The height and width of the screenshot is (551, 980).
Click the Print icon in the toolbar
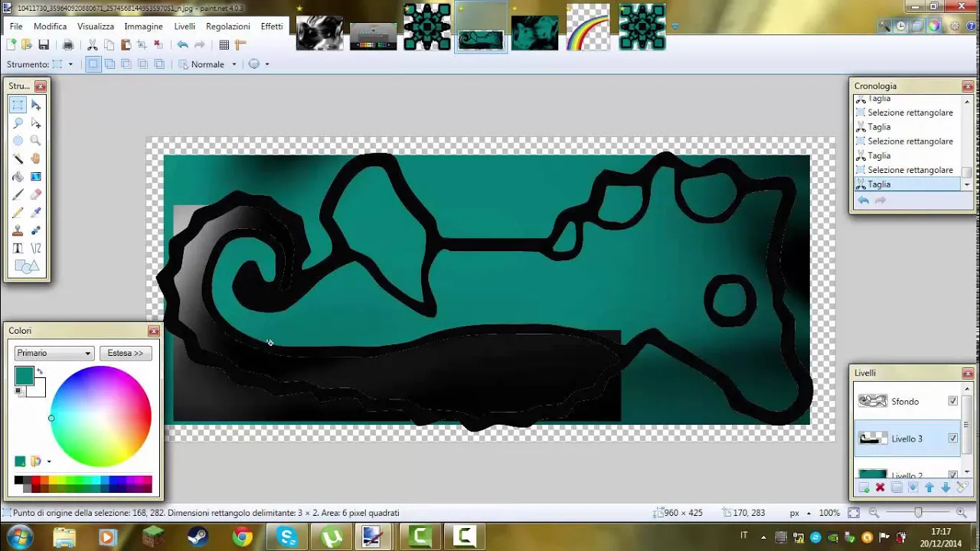[x=68, y=45]
